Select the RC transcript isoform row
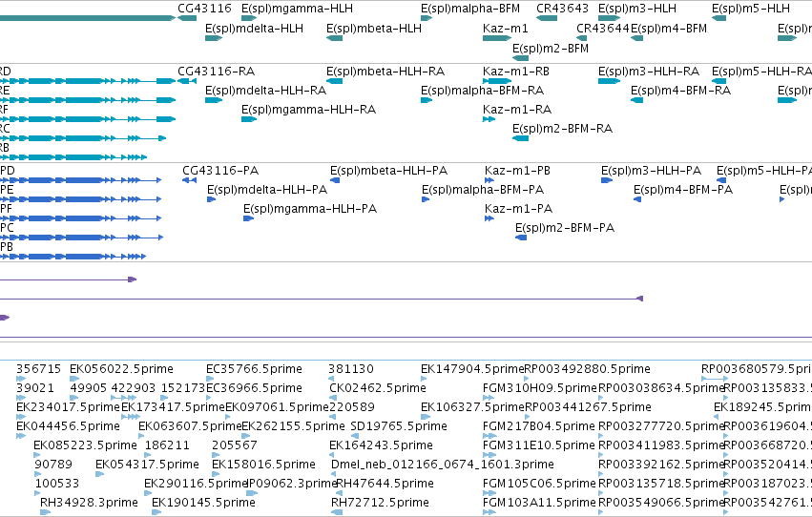The image size is (812, 517). click(83, 138)
